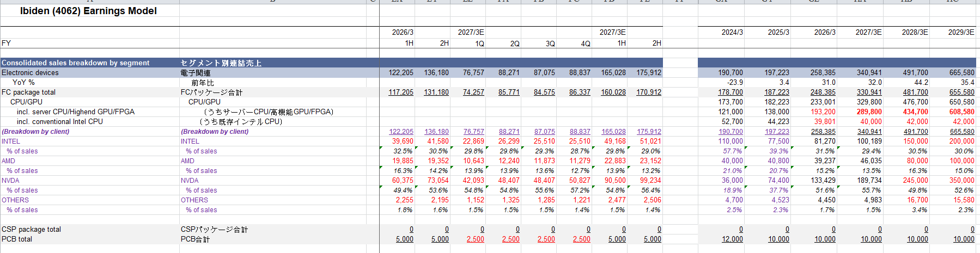980x253 pixels.
Task: Select conventional Intel CPU value 52,700
Action: pos(732,122)
